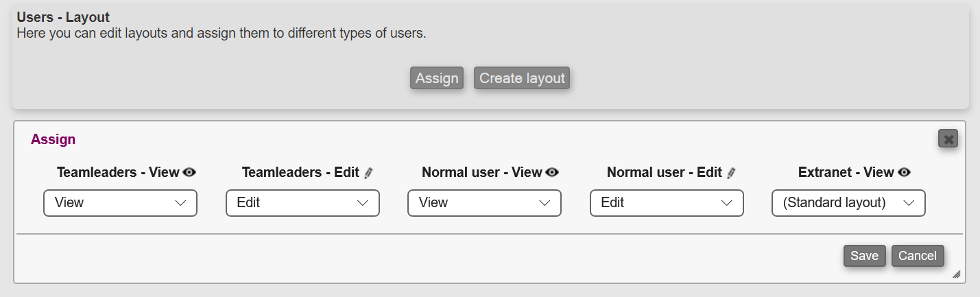Click the pencil icon next to Normal user - Edit
This screenshot has width=980, height=297.
coord(731,173)
